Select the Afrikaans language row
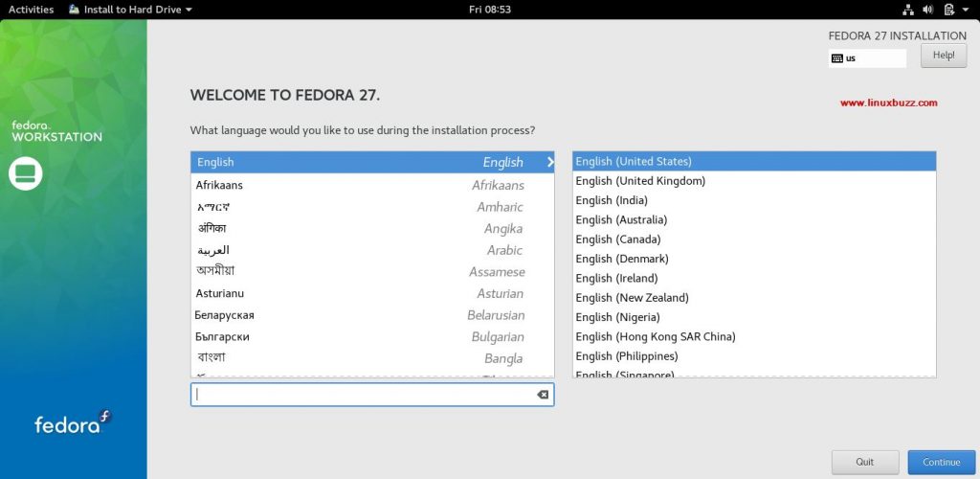 (x=372, y=185)
